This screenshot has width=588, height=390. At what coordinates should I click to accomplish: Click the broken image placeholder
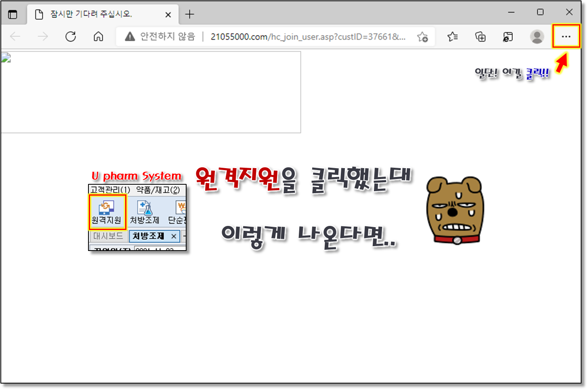tap(6, 58)
